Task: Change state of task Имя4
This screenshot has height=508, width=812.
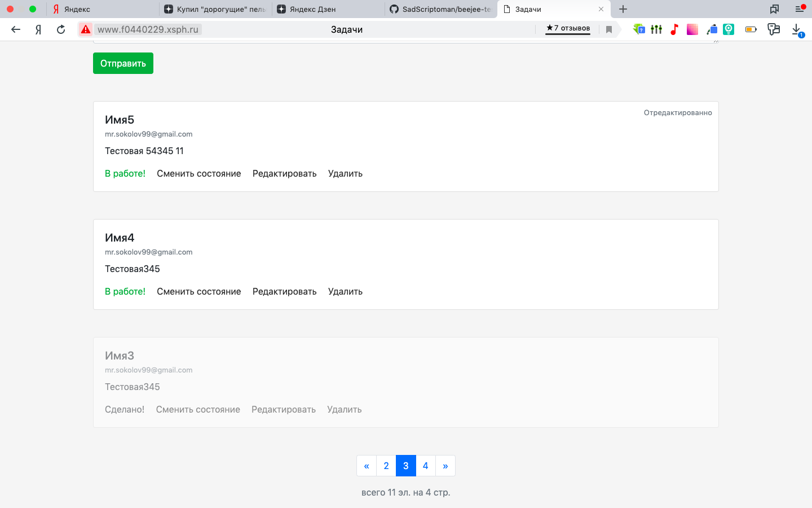Action: pos(199,291)
